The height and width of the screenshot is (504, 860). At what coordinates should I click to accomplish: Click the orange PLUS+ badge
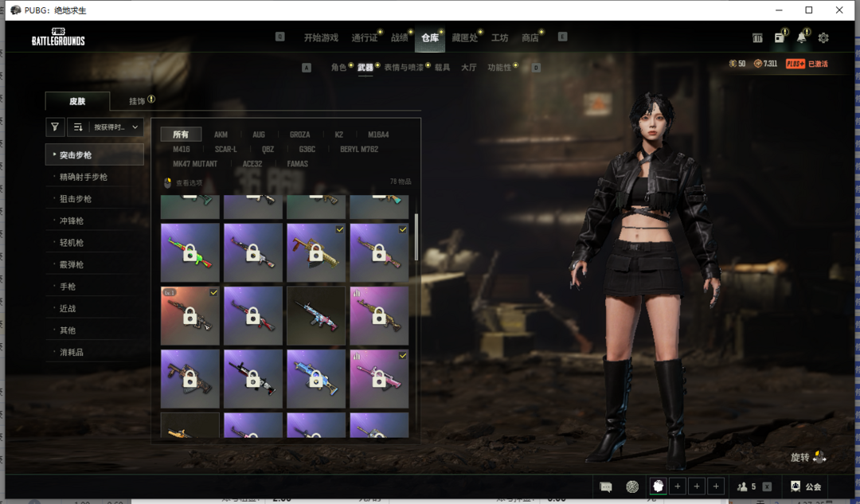click(x=795, y=64)
